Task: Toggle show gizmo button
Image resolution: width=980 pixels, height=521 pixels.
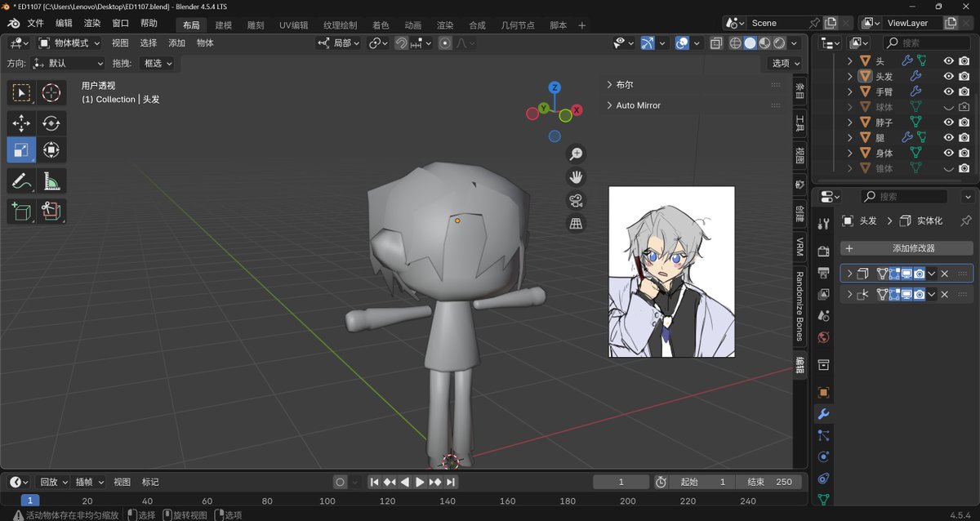Action: coord(647,43)
